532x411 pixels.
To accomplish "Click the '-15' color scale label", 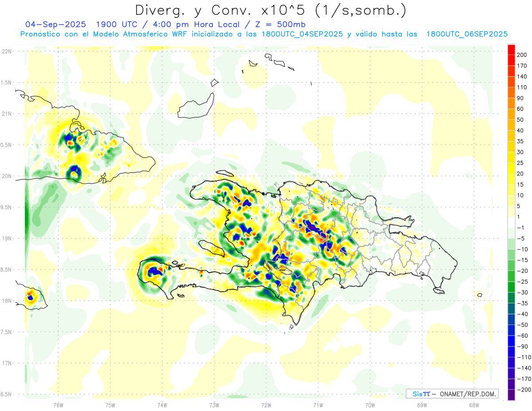I will point(522,260).
